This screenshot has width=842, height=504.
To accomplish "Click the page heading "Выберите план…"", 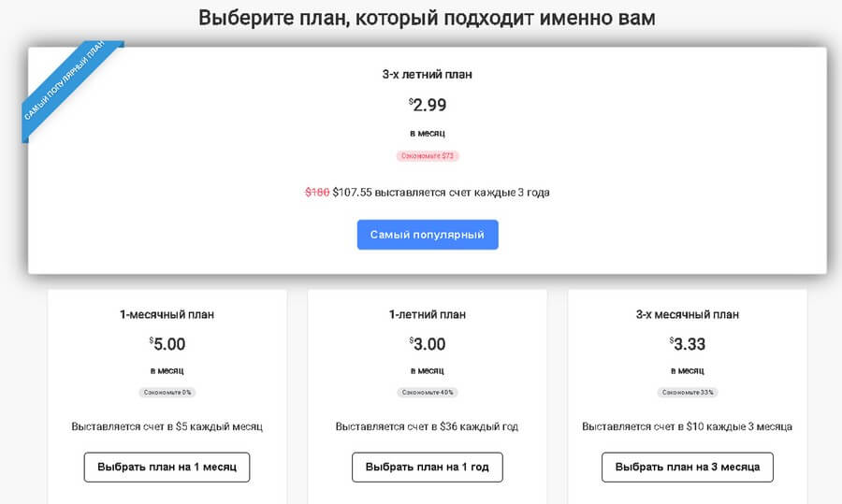I will [x=427, y=18].
